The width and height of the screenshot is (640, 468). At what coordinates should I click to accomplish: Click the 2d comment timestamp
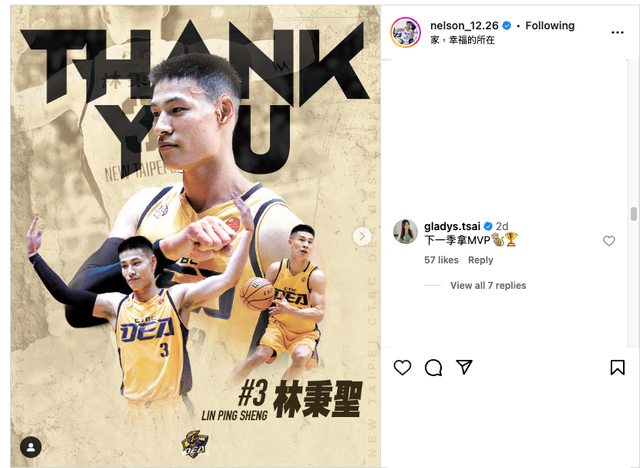click(x=502, y=226)
